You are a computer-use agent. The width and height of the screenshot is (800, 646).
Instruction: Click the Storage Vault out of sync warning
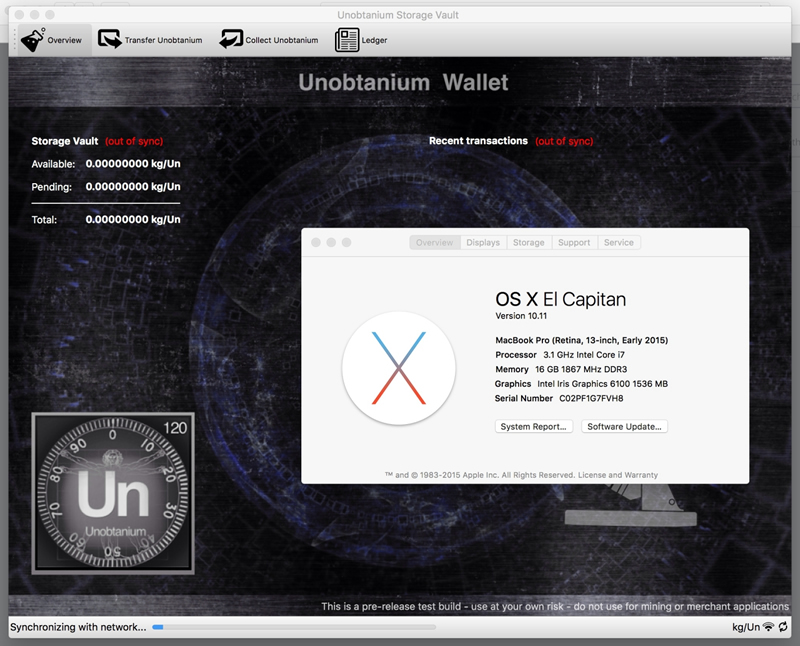(x=134, y=142)
